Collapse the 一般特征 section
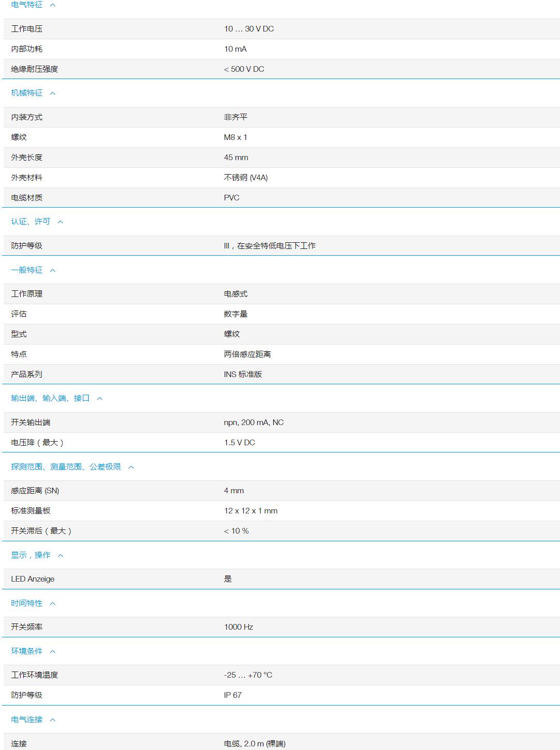Screen dimensions: 560x750 (51, 270)
